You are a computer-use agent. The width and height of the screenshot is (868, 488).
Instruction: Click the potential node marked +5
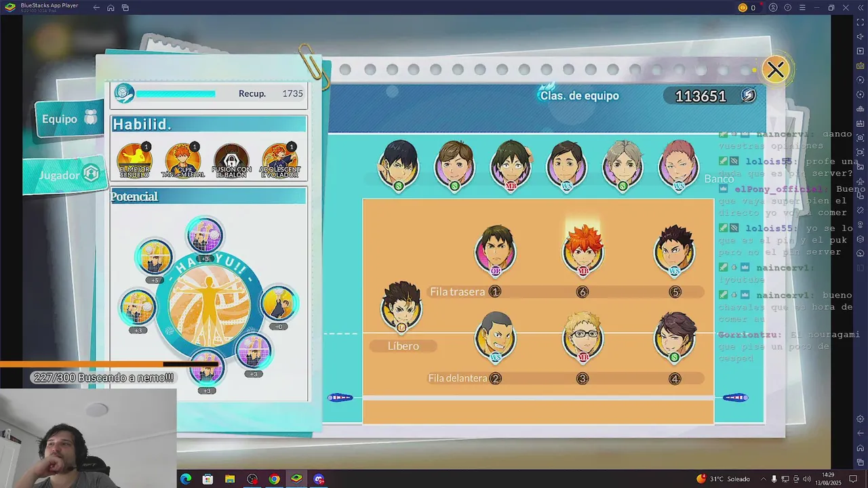(x=155, y=258)
